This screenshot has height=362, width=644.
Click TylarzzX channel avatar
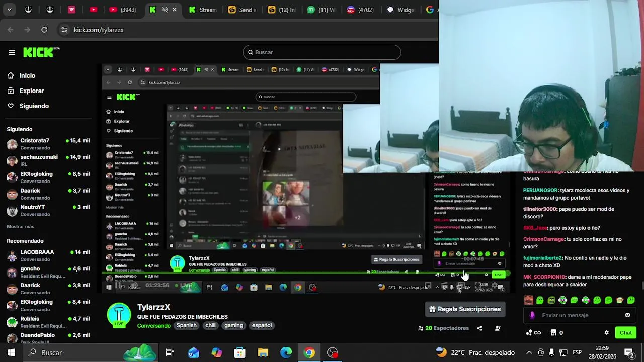point(119,316)
